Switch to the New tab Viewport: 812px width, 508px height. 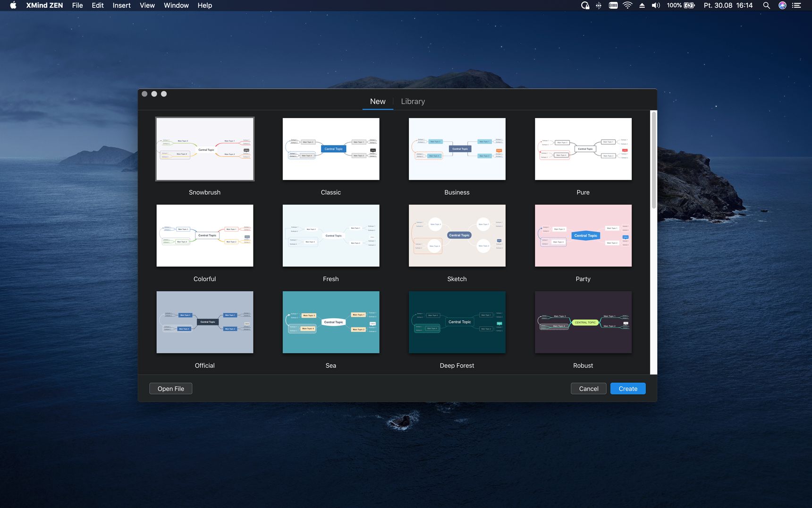point(378,101)
